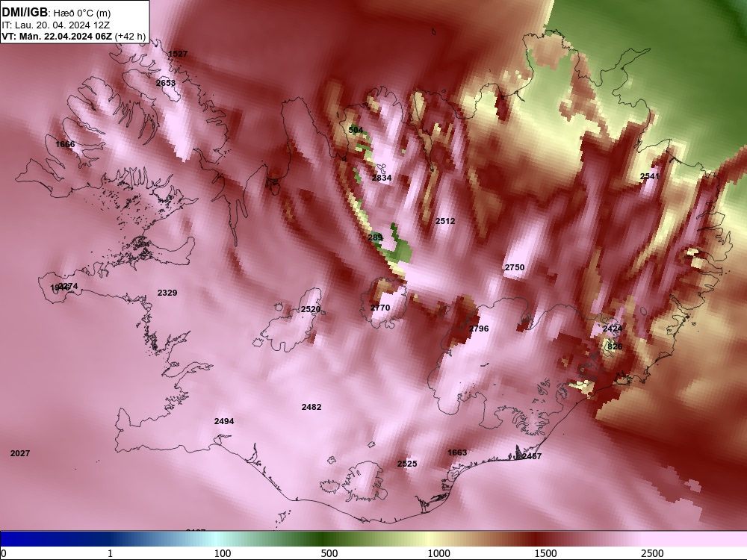Screen dimensions: 747x560
Task: Click the 504 value label on the map
Action: 356,130
